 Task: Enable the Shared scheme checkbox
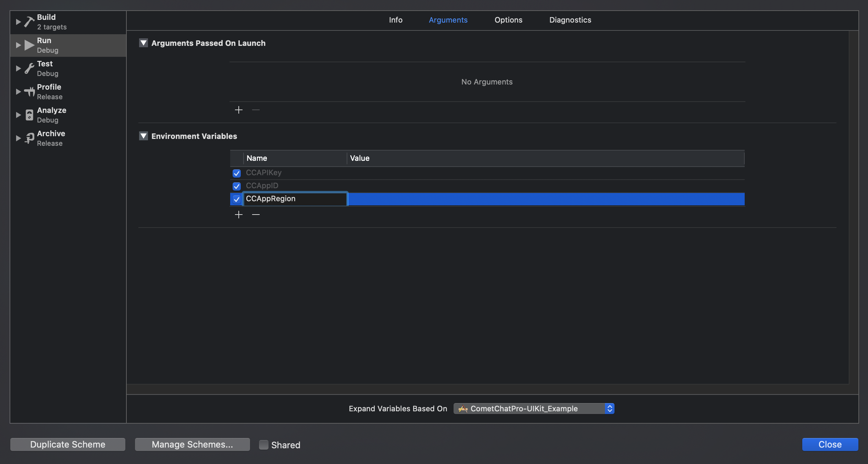[x=263, y=445]
